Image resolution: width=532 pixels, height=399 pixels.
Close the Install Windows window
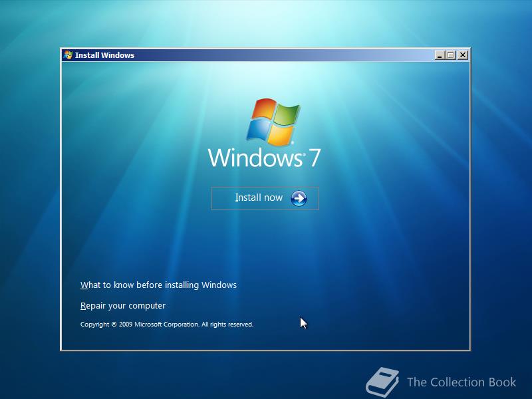tap(462, 55)
